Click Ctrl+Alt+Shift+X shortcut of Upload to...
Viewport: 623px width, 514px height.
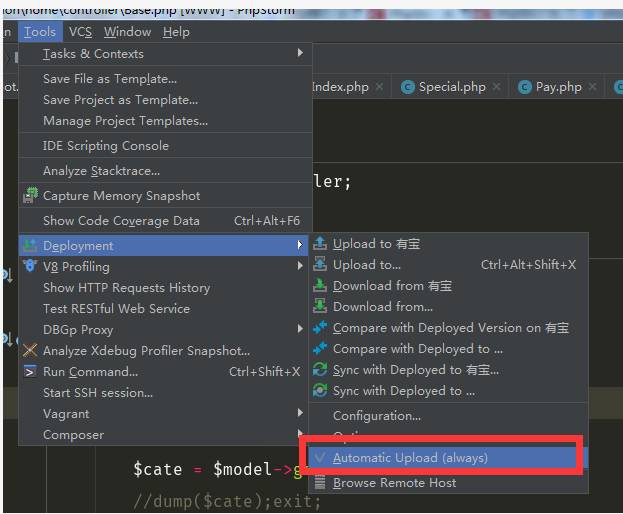[528, 265]
